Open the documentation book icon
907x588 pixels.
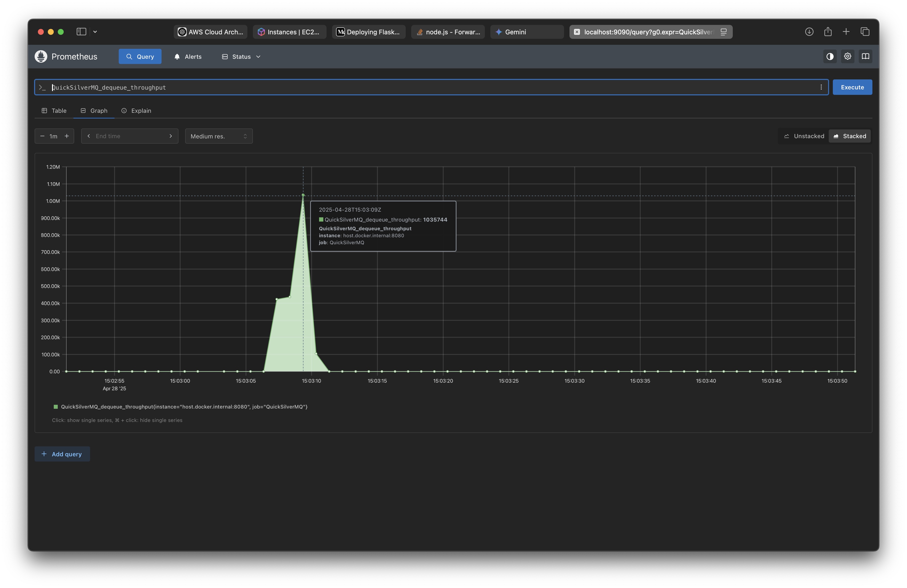865,57
